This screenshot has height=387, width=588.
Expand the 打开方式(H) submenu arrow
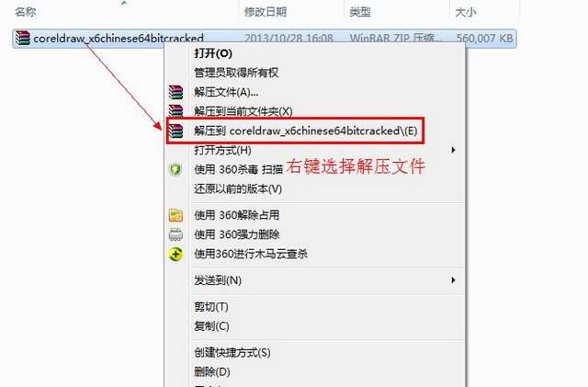point(453,150)
